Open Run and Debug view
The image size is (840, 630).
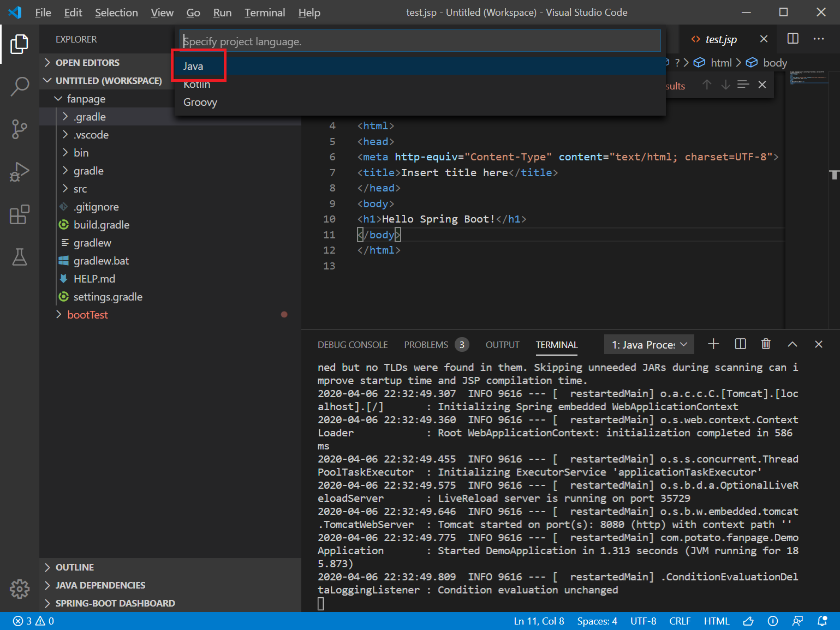click(x=20, y=172)
